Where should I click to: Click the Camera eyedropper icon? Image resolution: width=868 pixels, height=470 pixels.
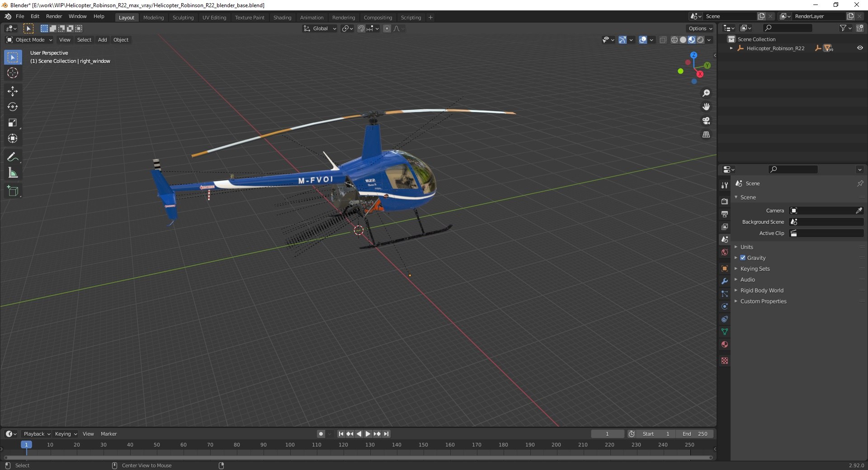[x=859, y=211]
